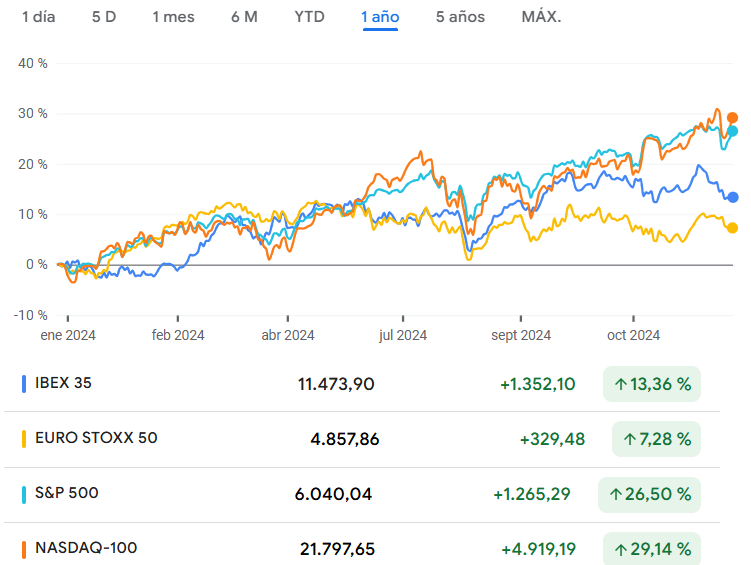Choose the 1 mes time range

[173, 17]
